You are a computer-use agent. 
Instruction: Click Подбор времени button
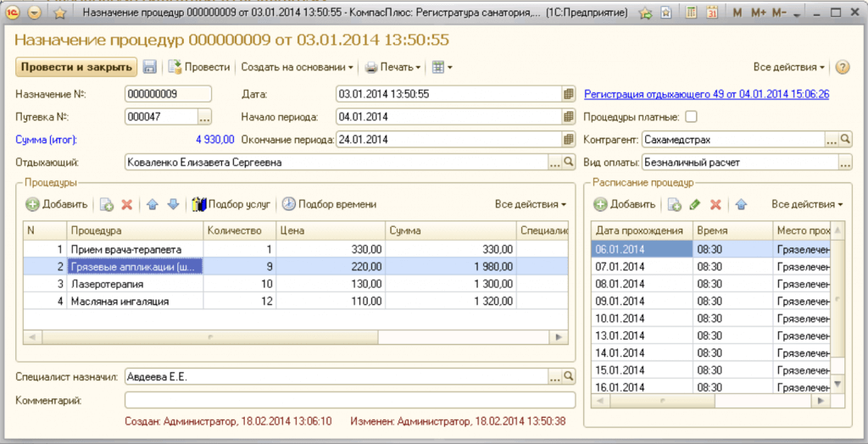tap(330, 204)
